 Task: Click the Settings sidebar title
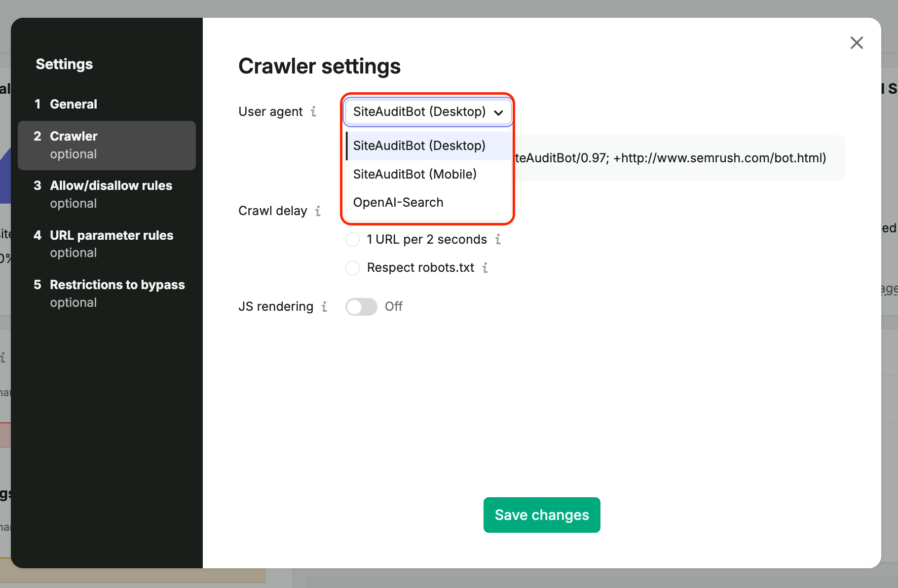coord(64,64)
